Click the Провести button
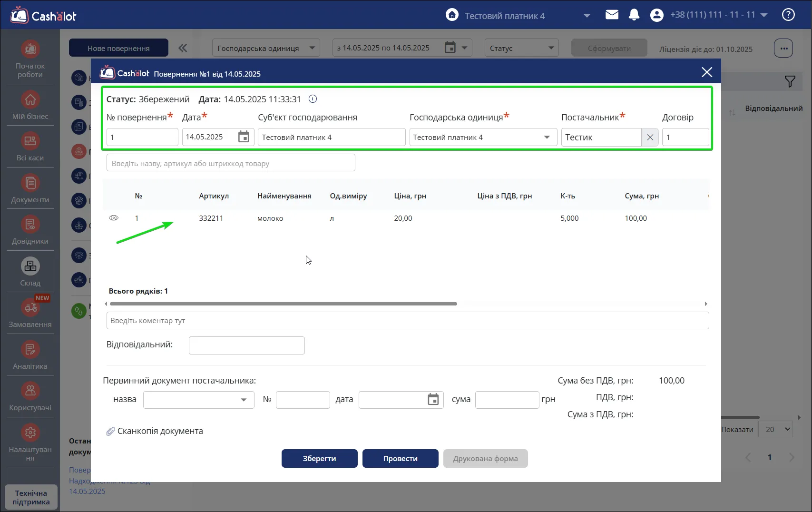Viewport: 812px width, 512px height. tap(401, 459)
